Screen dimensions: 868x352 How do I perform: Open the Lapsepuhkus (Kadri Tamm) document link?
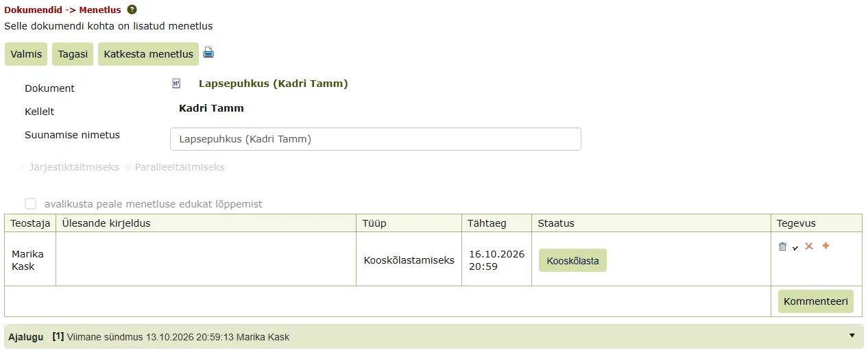274,84
